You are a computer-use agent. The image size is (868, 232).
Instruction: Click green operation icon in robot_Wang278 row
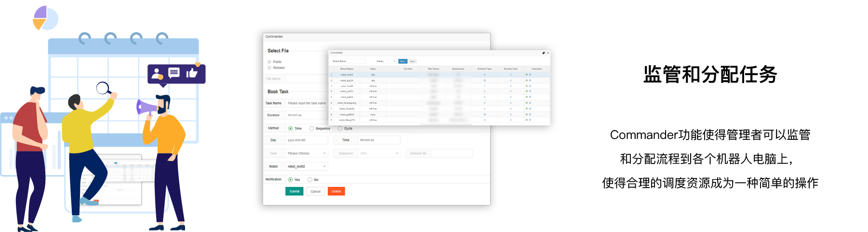(x=526, y=120)
